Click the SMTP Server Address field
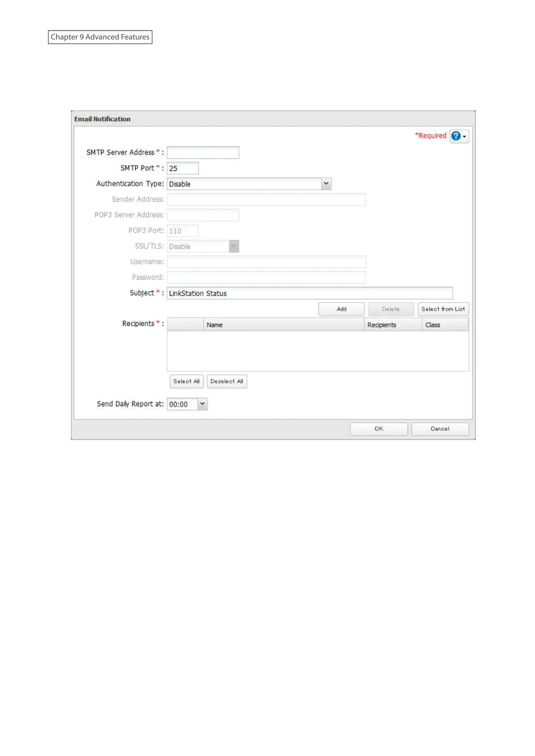This screenshot has height=756, width=535. 203,153
